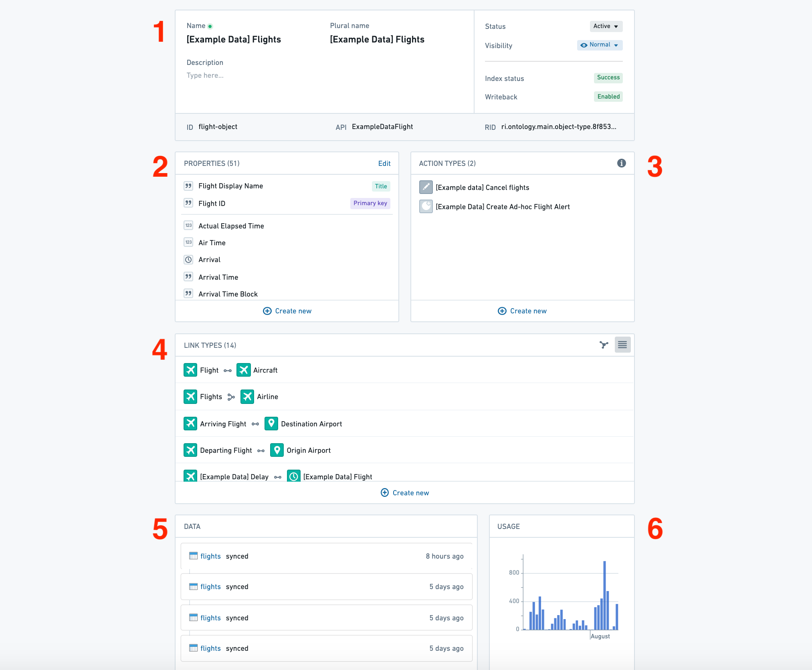Toggle the Status dropdown from Active

(604, 26)
